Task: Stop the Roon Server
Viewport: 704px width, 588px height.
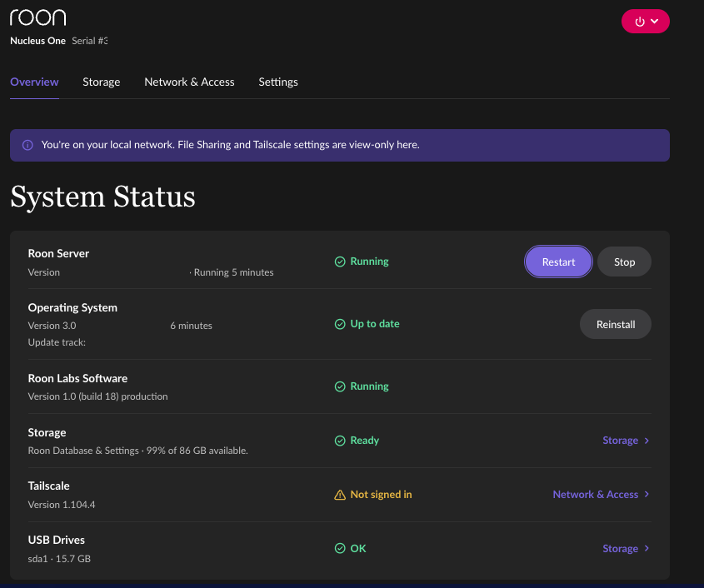Action: click(624, 262)
